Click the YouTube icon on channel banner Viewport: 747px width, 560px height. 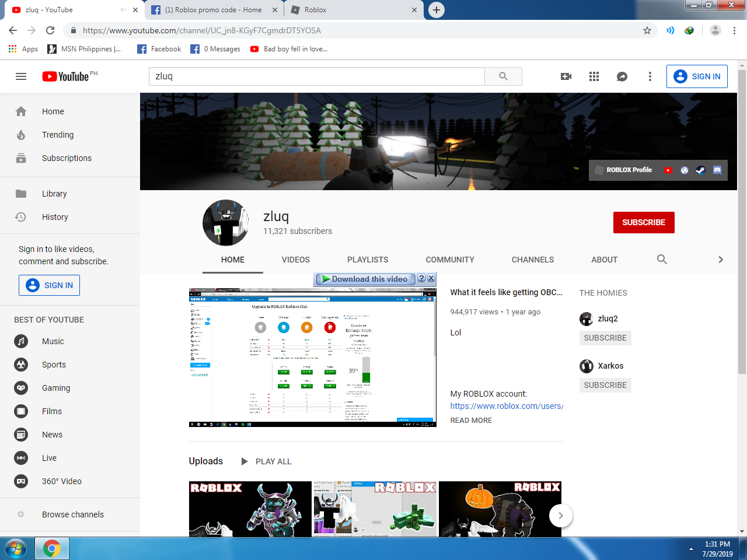pos(668,170)
